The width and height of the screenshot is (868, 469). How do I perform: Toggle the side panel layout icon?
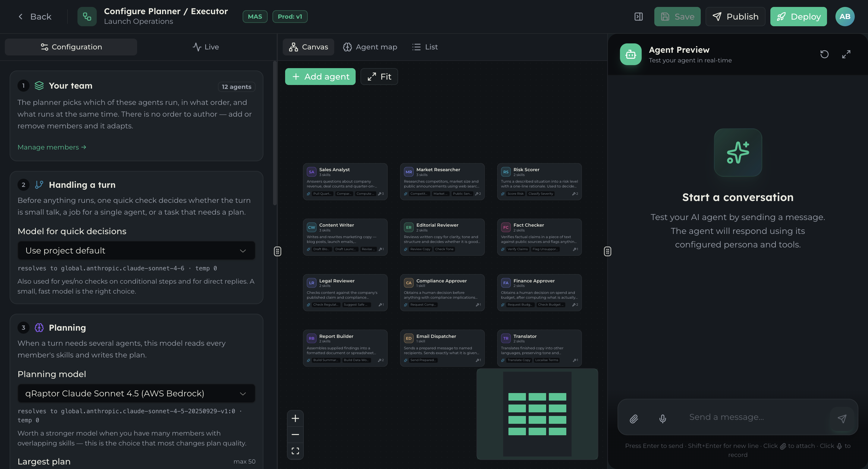coord(638,17)
